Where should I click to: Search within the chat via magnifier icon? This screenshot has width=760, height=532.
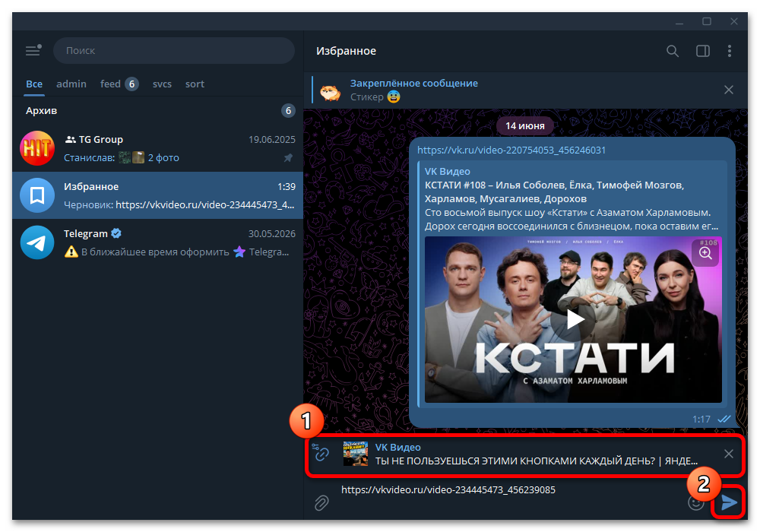pos(673,51)
